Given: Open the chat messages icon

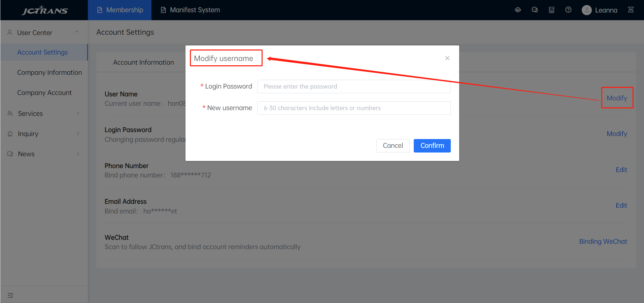Looking at the screenshot, I should (x=535, y=10).
